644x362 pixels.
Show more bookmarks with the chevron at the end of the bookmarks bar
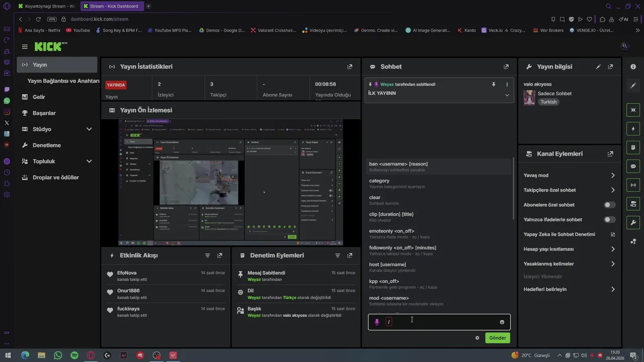click(637, 30)
